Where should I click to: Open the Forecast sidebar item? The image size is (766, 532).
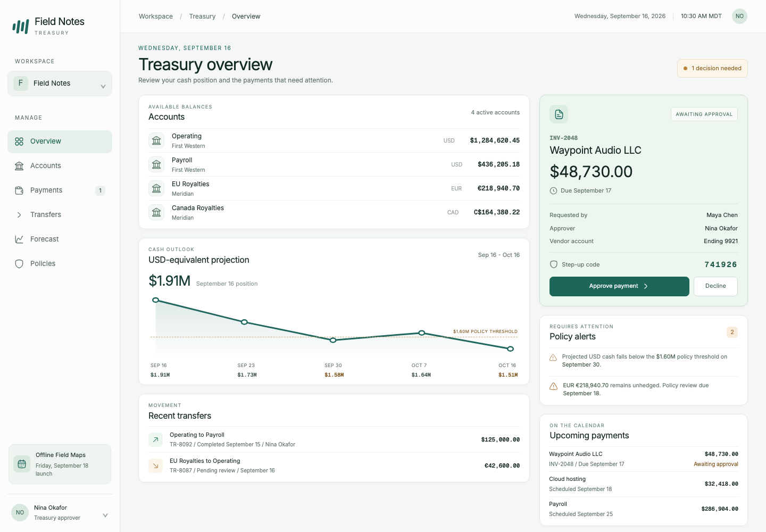click(x=60, y=239)
